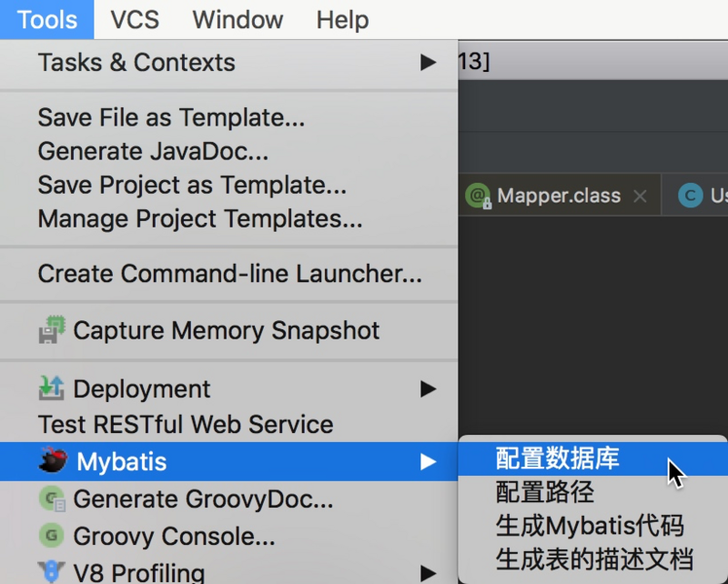Viewport: 728px width, 584px height.
Task: Choose Save File as Template...
Action: click(229, 117)
